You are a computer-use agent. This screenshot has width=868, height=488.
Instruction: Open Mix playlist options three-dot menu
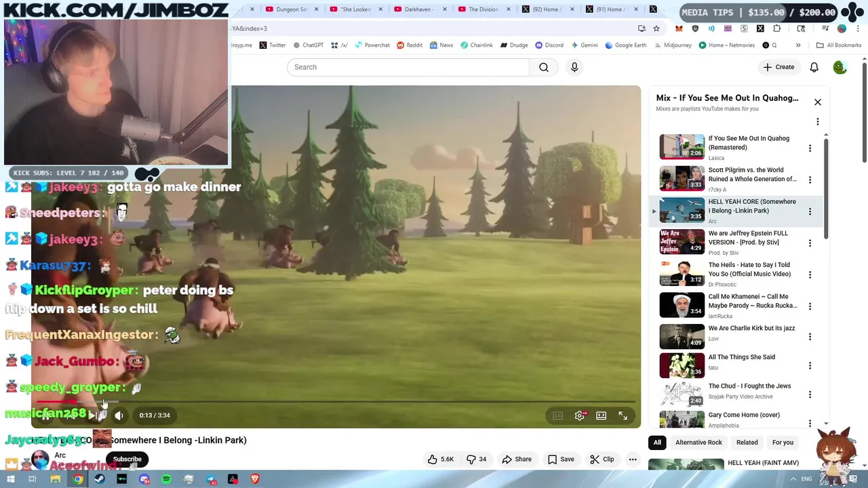pyautogui.click(x=818, y=122)
